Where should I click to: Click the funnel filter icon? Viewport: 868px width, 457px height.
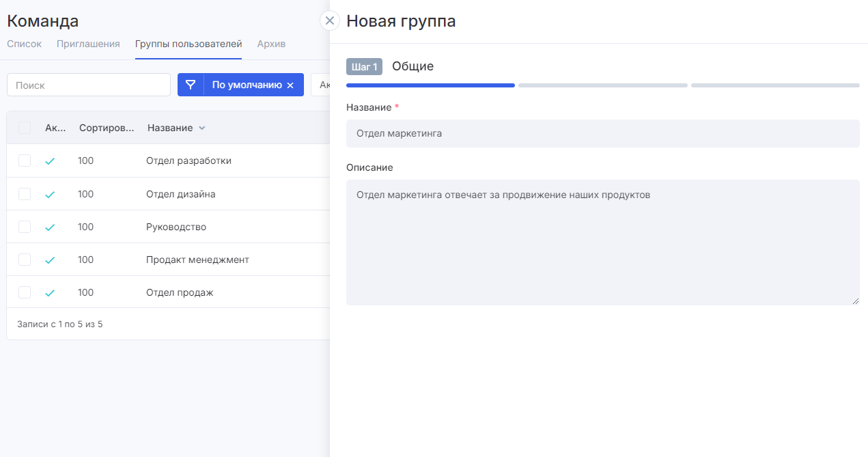coord(191,85)
